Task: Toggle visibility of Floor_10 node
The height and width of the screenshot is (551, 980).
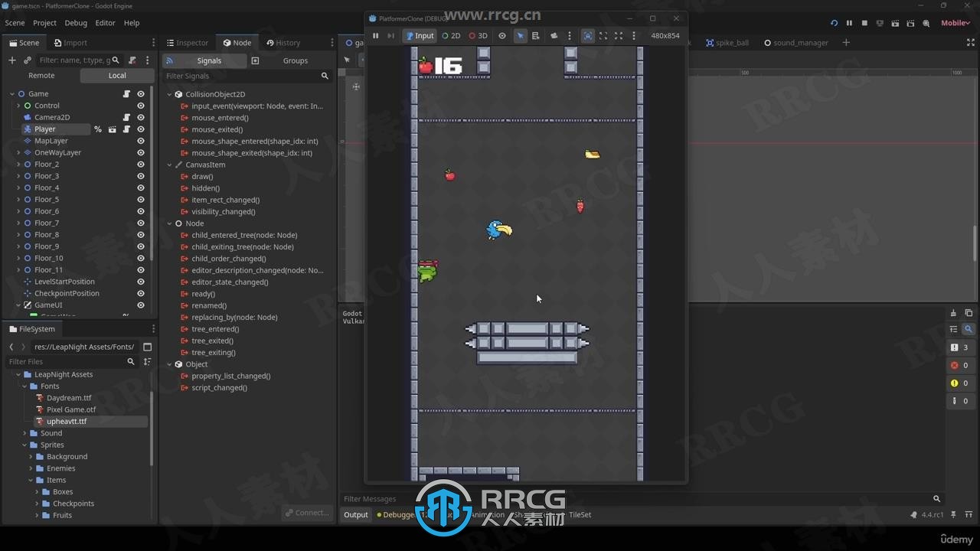Action: point(141,259)
